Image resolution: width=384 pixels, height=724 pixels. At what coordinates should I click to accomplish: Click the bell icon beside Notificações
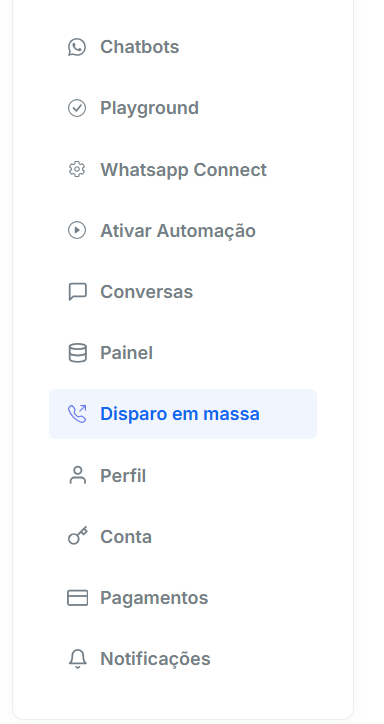(x=78, y=659)
